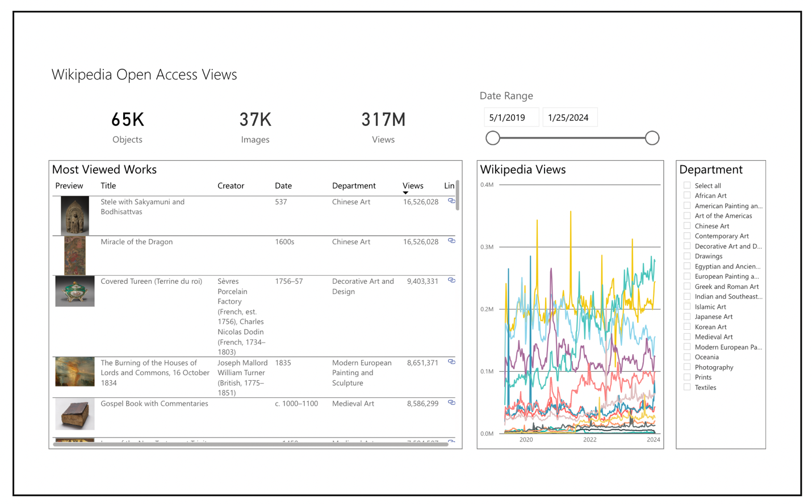The image size is (812, 504).
Task: Click the end date field 1/25/2024
Action: 570,117
